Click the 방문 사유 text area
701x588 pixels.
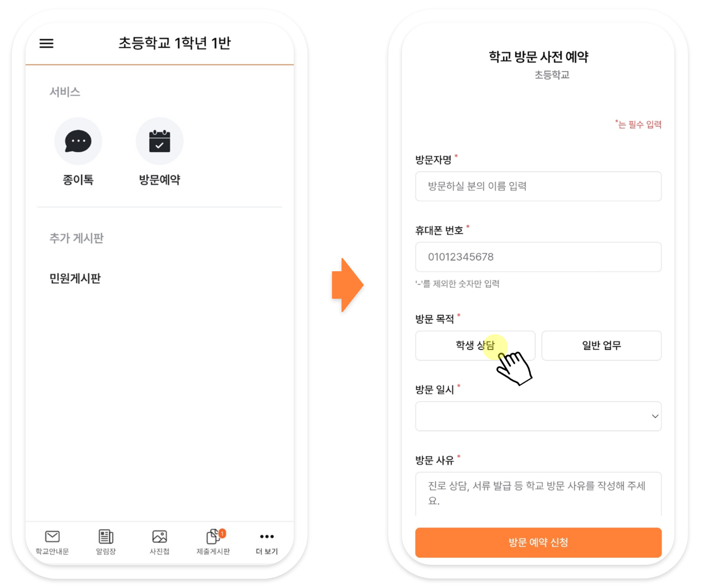pyautogui.click(x=538, y=494)
